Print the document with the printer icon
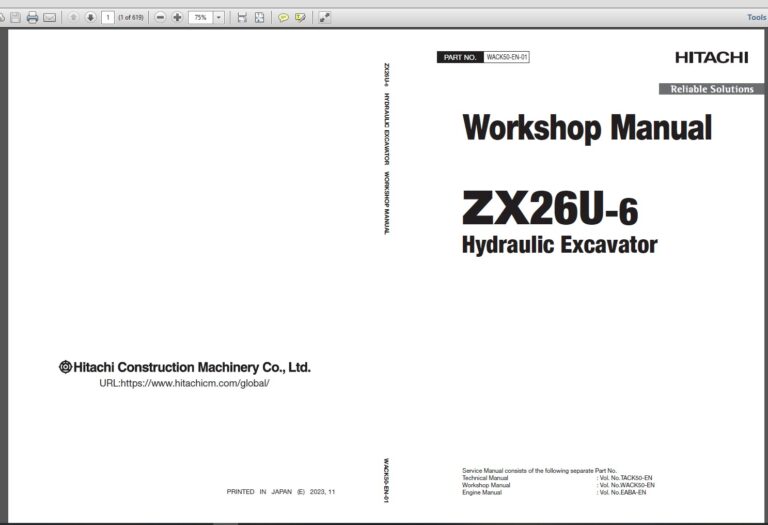768x525 pixels. [32, 18]
